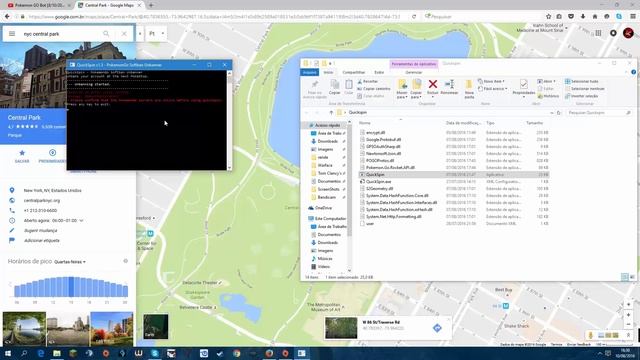Open Explorer address bar history dropdown
This screenshot has height=360, width=640.
(x=552, y=113)
